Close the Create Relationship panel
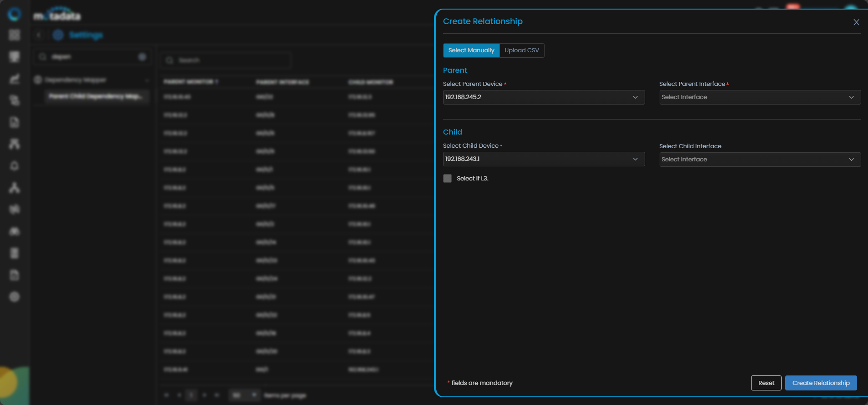Screen dimensions: 868x405 (x=856, y=22)
